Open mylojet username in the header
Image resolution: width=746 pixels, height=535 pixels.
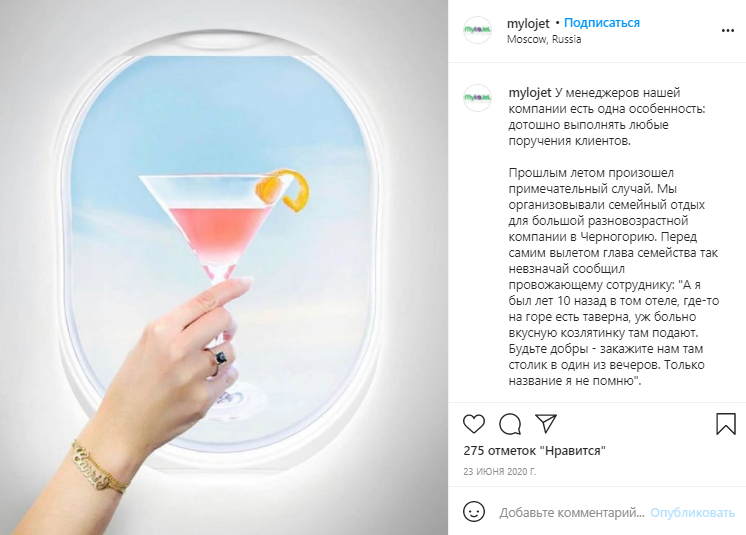(528, 23)
